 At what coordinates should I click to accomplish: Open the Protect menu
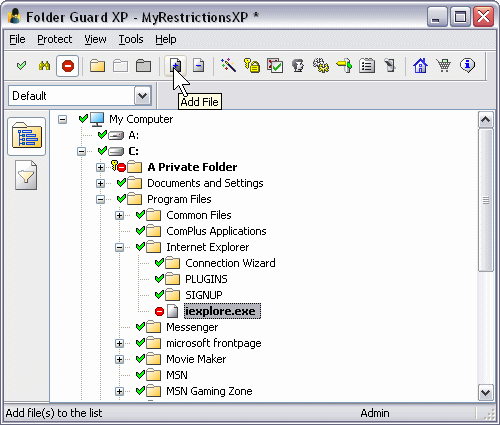coord(55,39)
